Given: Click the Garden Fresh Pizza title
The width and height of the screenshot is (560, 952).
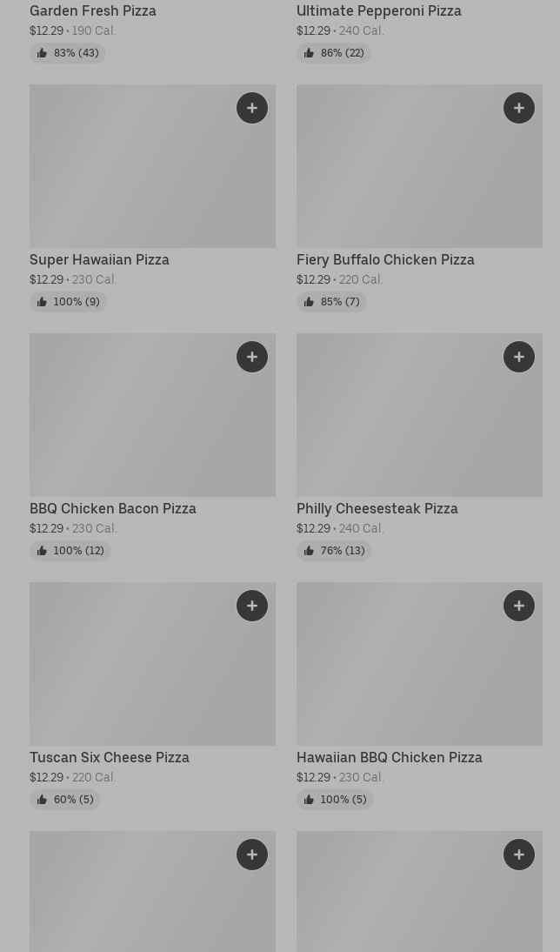Looking at the screenshot, I should [93, 10].
